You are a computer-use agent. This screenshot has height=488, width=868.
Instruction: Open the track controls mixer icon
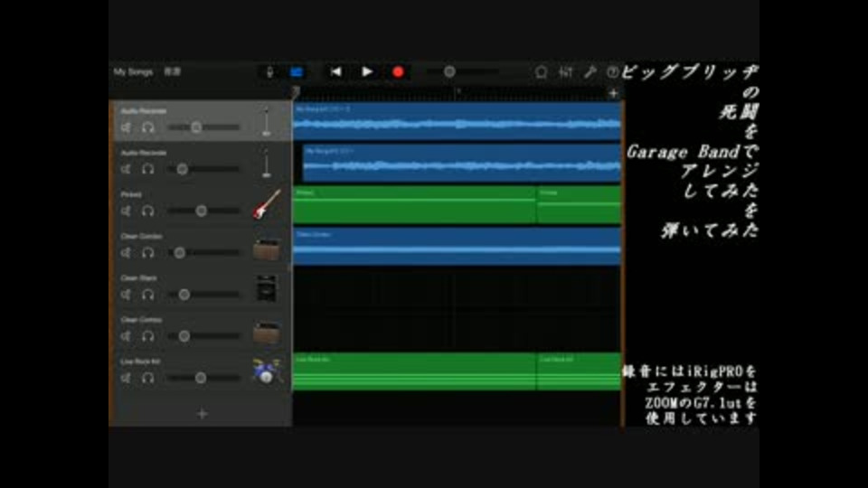(x=565, y=72)
